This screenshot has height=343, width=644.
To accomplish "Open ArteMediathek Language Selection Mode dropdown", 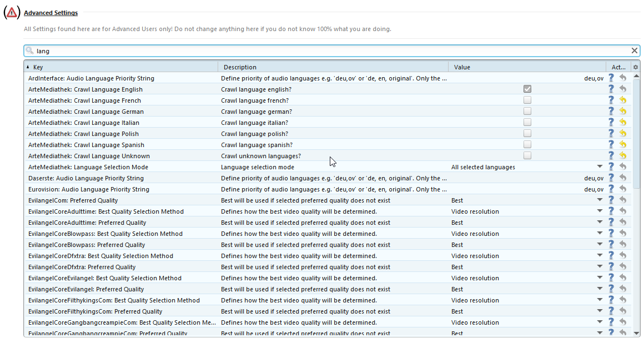I will pyautogui.click(x=600, y=167).
